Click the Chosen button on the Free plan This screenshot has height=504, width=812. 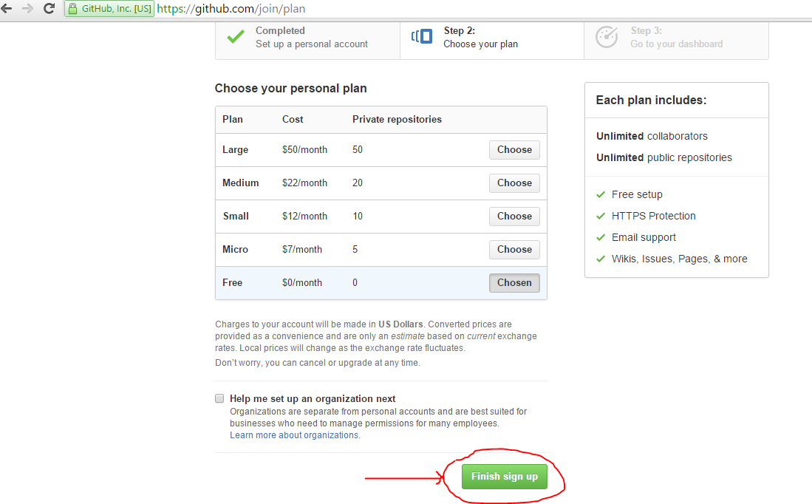click(x=514, y=282)
